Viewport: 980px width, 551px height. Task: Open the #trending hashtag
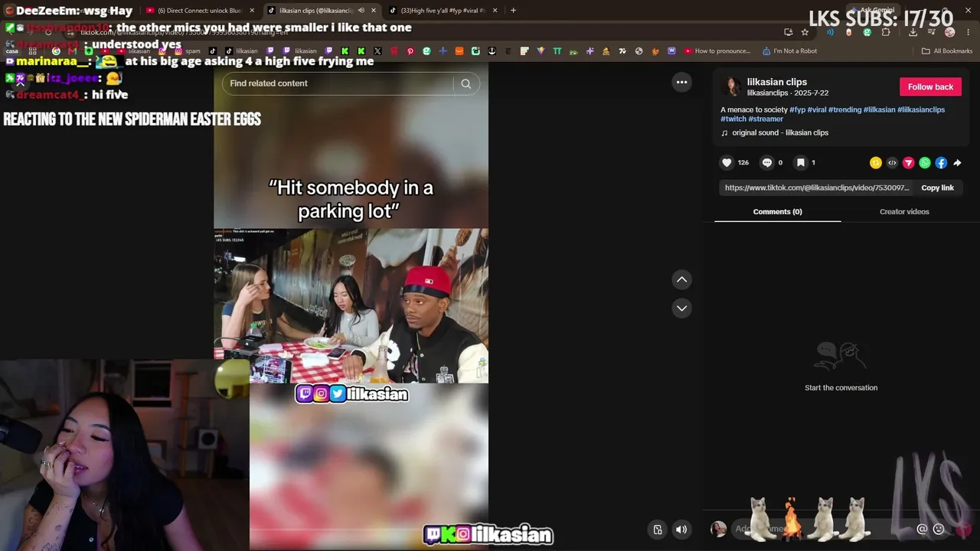(x=844, y=109)
